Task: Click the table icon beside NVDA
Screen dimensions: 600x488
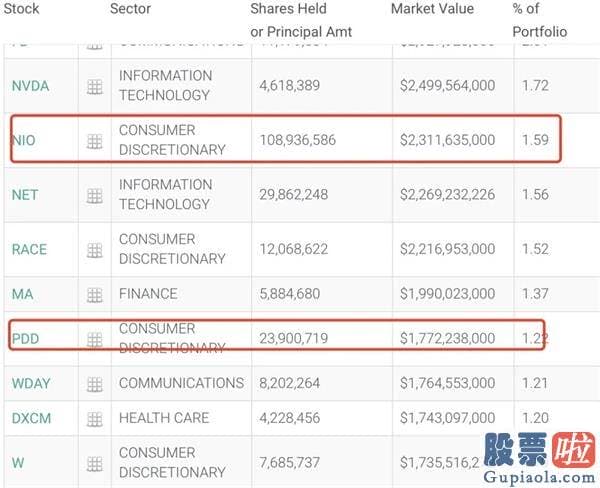Action: coord(95,87)
